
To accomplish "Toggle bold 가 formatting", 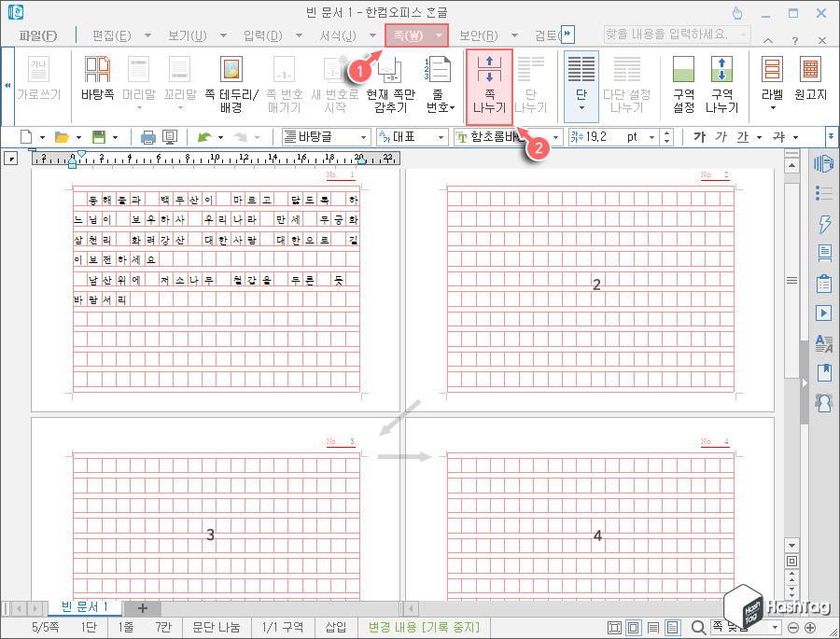I will coord(699,137).
